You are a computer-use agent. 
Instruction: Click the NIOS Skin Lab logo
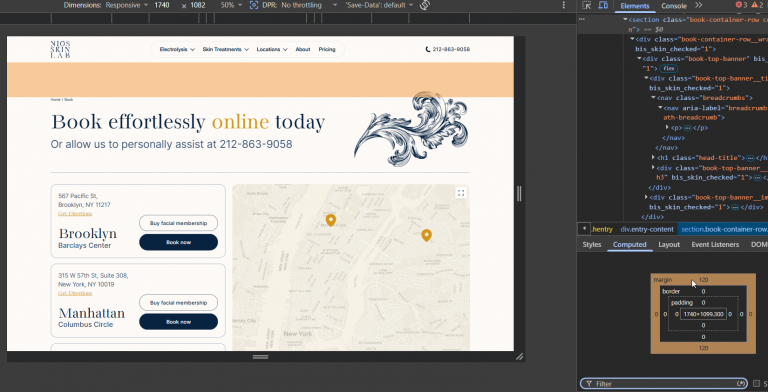click(x=60, y=49)
